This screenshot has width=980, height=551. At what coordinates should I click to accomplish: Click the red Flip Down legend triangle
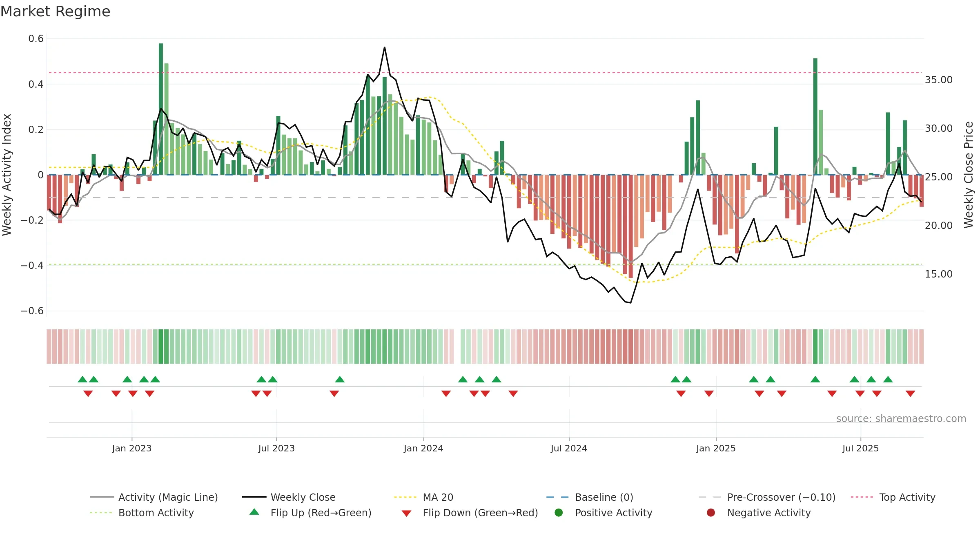point(406,513)
